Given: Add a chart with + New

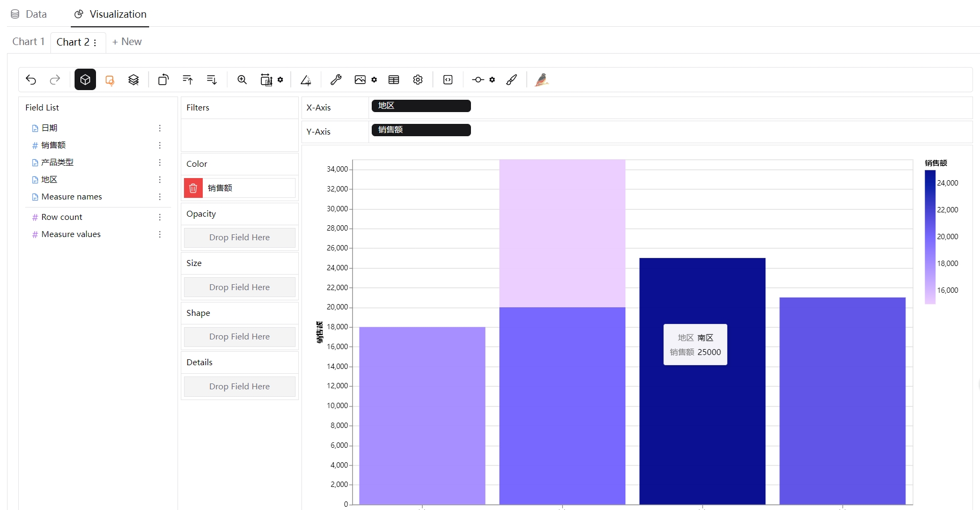Looking at the screenshot, I should coord(127,42).
